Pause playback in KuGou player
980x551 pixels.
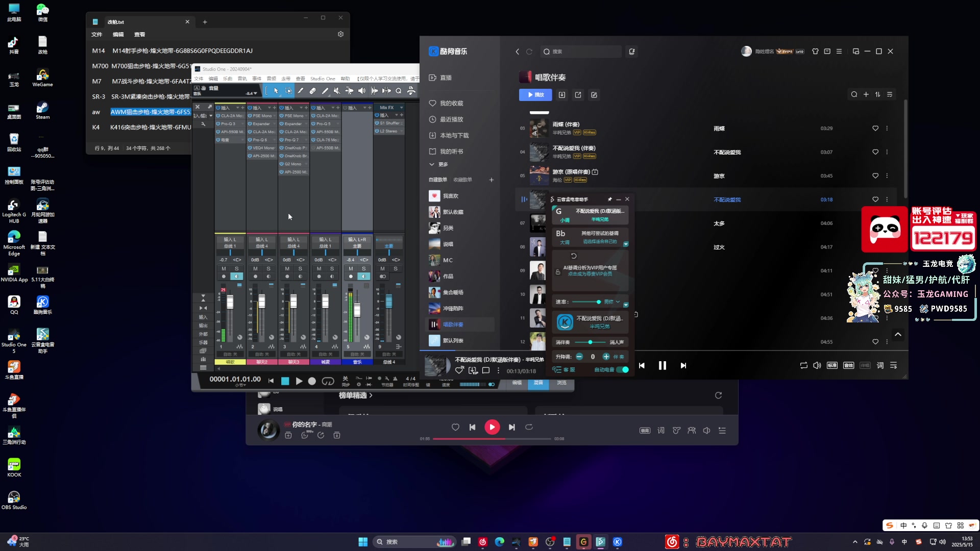(663, 365)
